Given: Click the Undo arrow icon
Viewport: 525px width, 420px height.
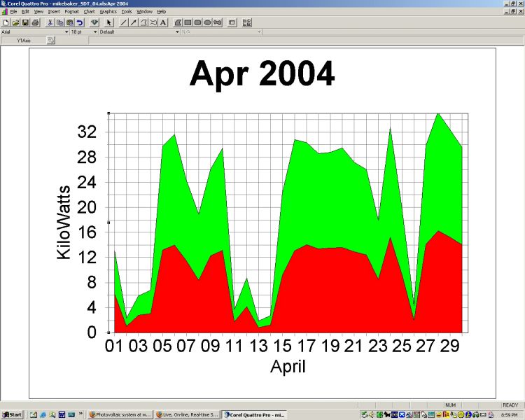Looking at the screenshot, I should [x=80, y=23].
